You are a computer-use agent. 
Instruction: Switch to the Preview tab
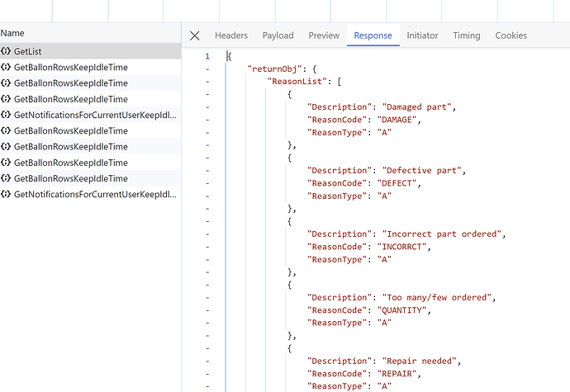[x=324, y=35]
